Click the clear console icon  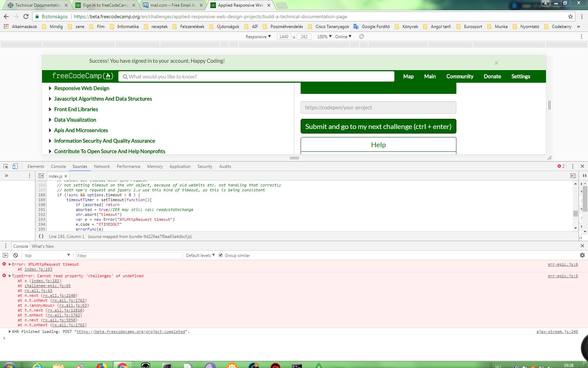15,255
